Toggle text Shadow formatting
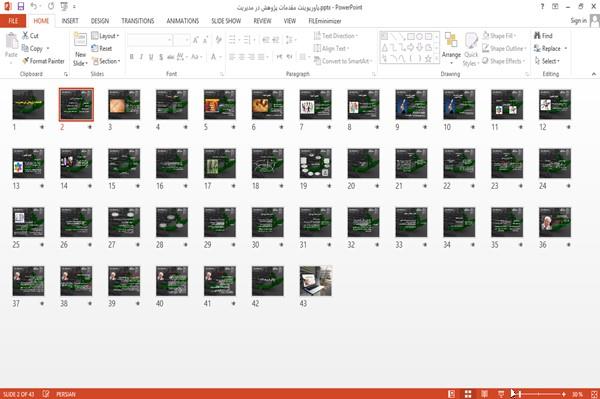This screenshot has height=399, width=600. coord(161,57)
